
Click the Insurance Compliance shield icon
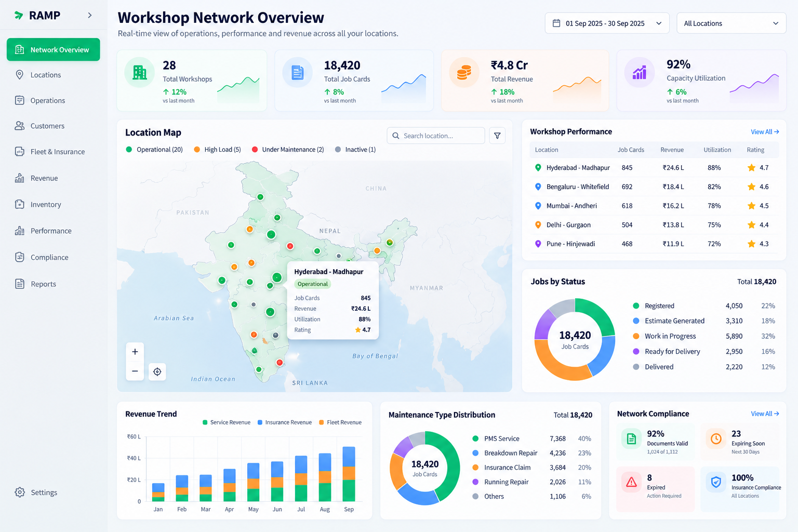point(716,483)
